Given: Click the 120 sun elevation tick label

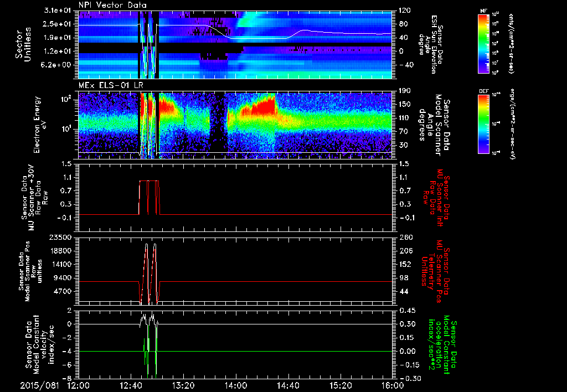Looking at the screenshot, I should [404, 11].
